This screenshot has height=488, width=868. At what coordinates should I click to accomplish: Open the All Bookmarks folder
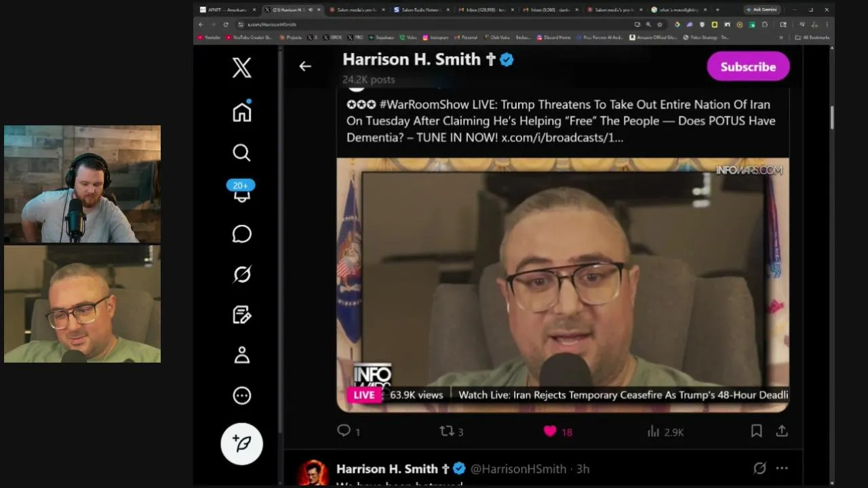(812, 37)
